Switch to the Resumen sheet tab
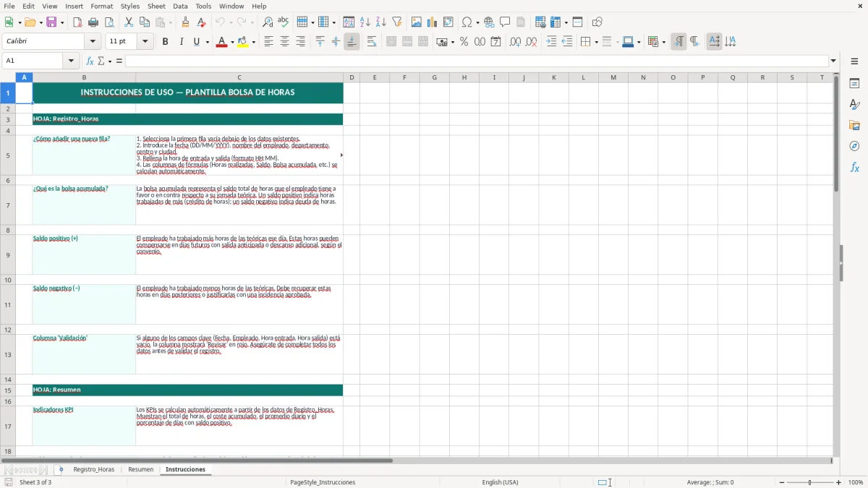Viewport: 868px width, 488px height. (141, 469)
